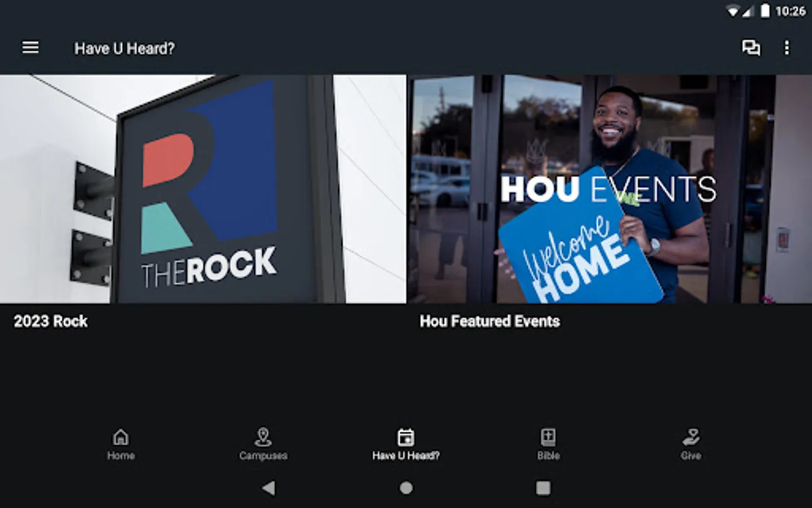Select the Have U Heard? bottom tab
Viewport: 812px width, 508px height.
click(406, 444)
